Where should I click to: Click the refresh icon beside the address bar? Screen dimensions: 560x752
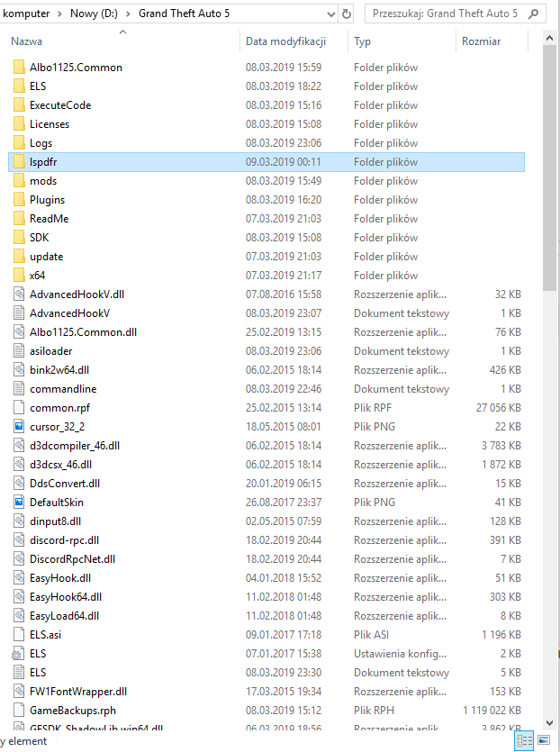(346, 14)
